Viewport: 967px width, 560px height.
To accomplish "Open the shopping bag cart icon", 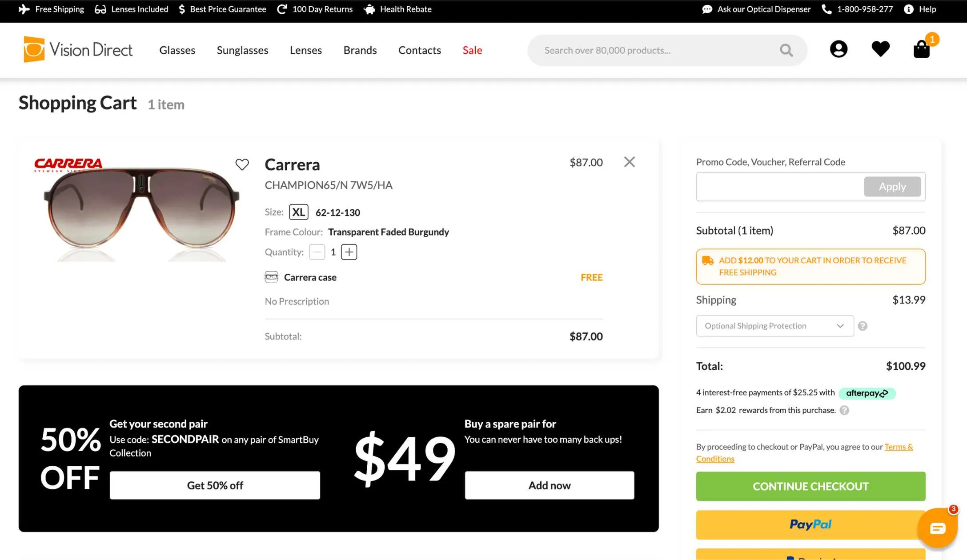I will [x=921, y=49].
